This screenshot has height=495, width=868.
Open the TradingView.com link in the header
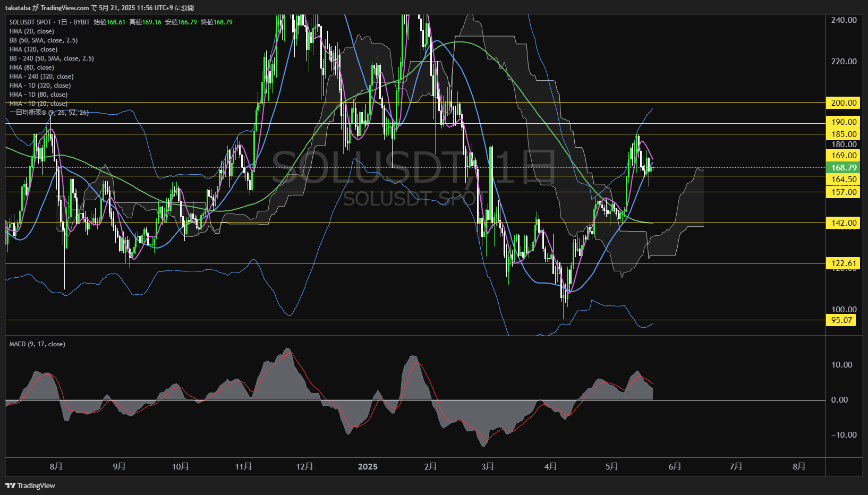pos(65,7)
